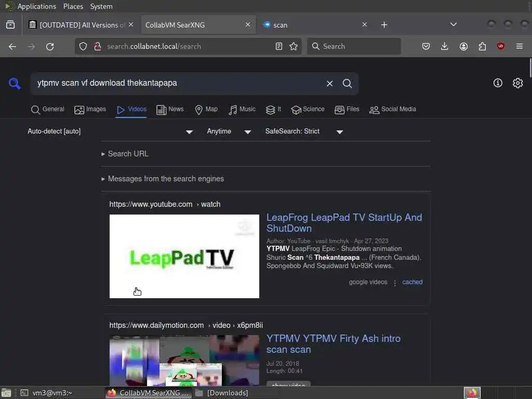Expand Messages from the search engines

tap(163, 179)
